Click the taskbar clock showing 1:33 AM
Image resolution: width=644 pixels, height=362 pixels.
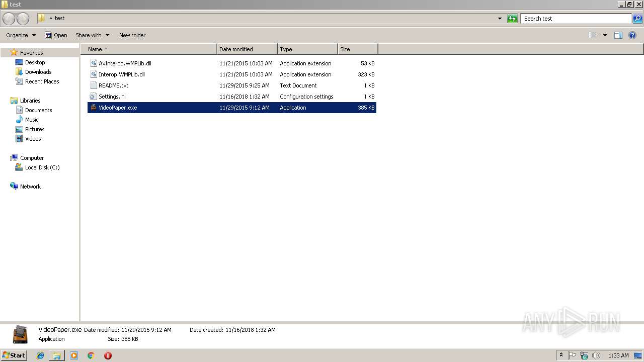point(618,355)
